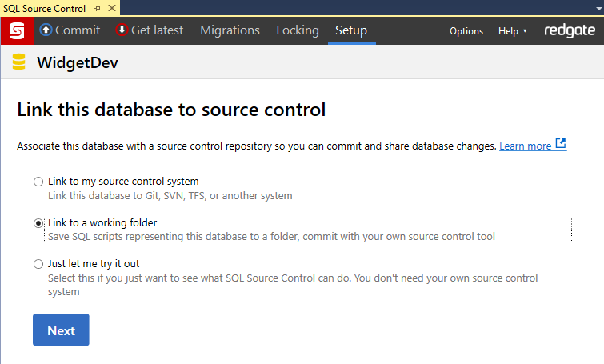Expand the Help dropdown menu
604x364 pixels.
(x=513, y=31)
